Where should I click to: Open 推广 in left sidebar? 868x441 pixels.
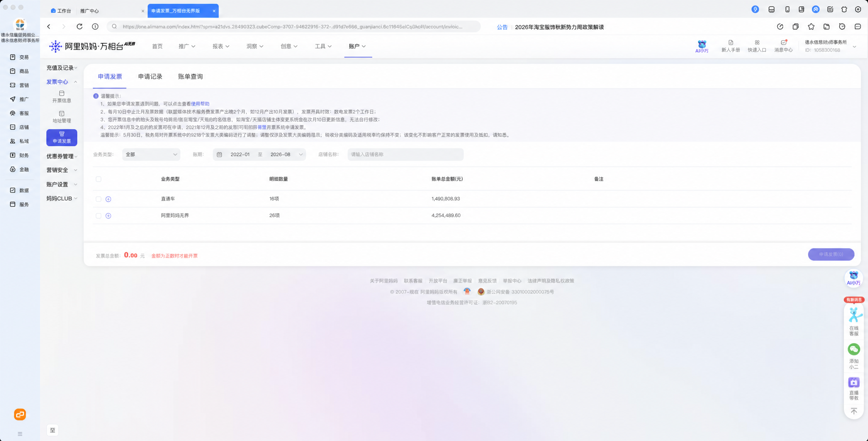(x=19, y=99)
